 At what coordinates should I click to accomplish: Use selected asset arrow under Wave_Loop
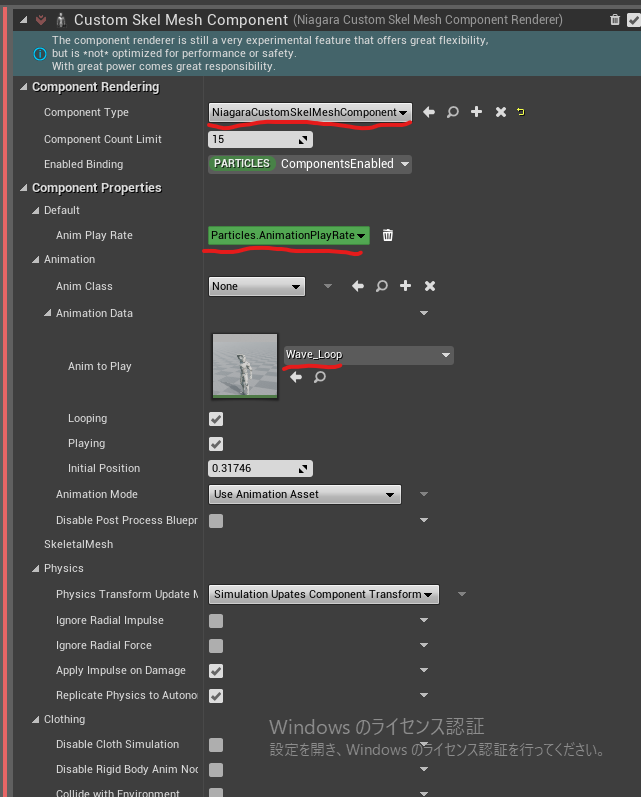[x=296, y=377]
